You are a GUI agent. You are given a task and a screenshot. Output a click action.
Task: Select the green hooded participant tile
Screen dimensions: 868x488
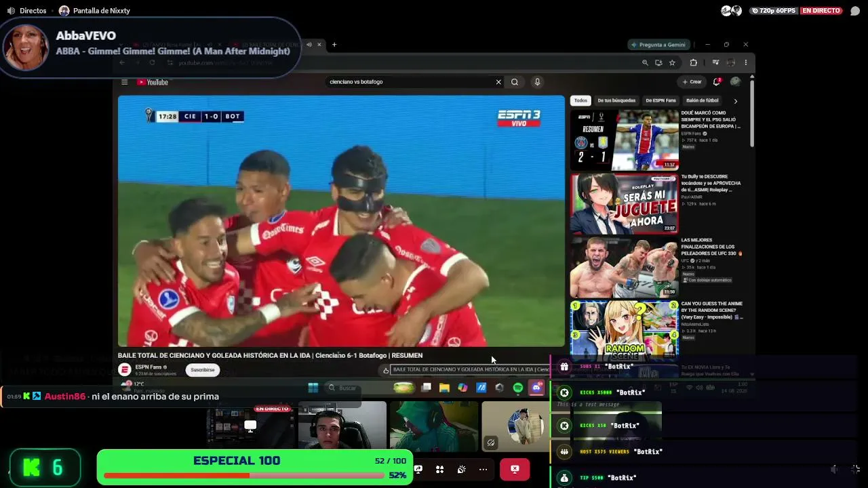[434, 426]
